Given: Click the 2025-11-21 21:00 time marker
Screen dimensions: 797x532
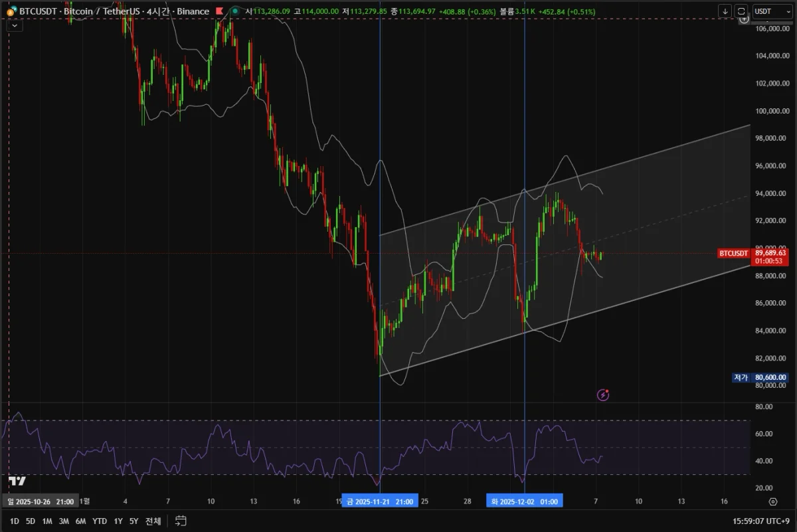Looking at the screenshot, I should tap(380, 501).
